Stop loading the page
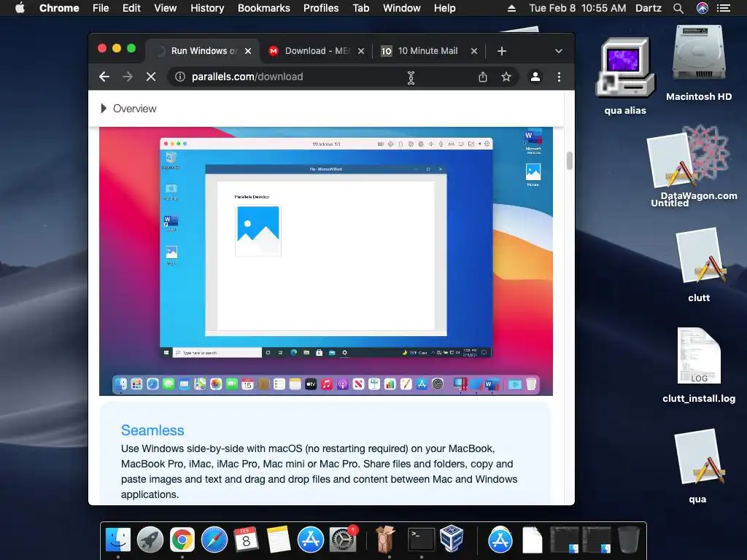Screen dimensions: 747x560 [151, 77]
